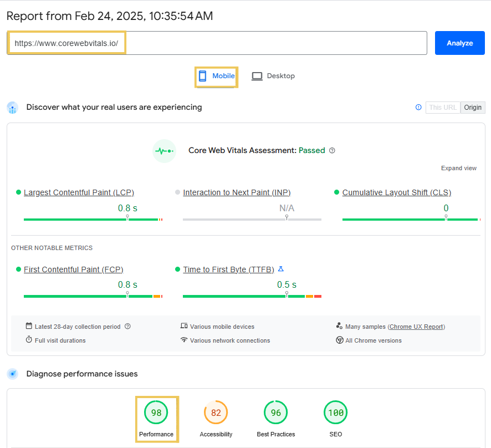This screenshot has height=448, width=491.
Task: Click the URL input field containing corewebvitals.io
Action: [217, 43]
